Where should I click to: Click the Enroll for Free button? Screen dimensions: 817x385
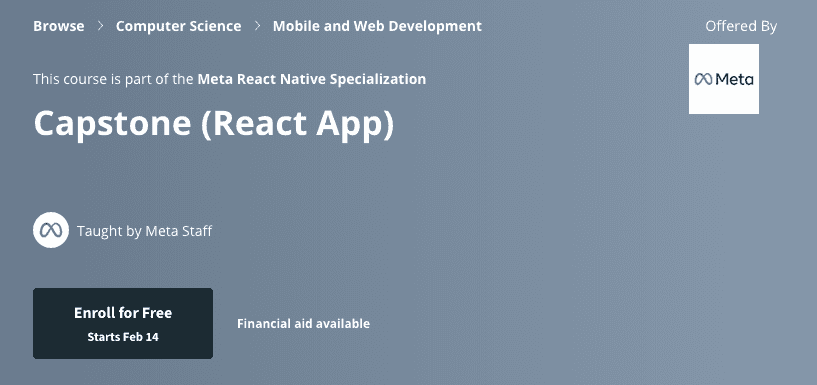(123, 324)
